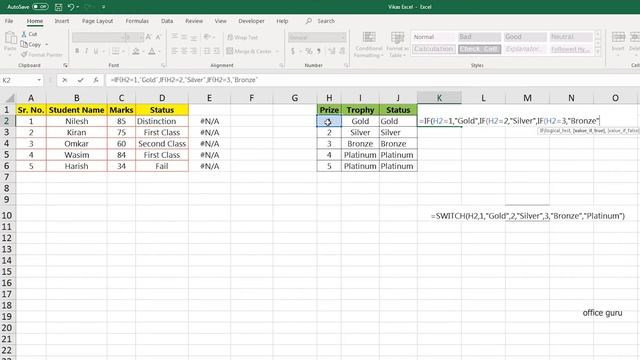
Task: Apply the Normal cell style
Action: (433, 37)
